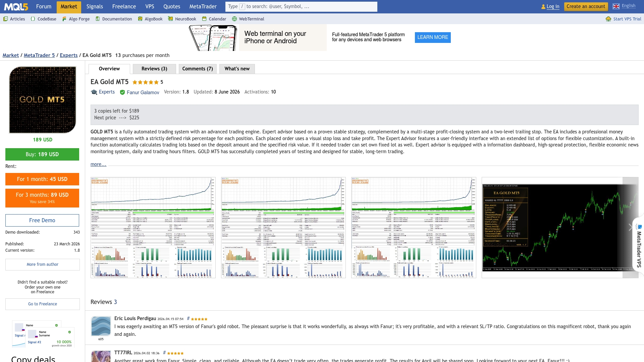
Task: Focus the site search field
Action: 301,7
